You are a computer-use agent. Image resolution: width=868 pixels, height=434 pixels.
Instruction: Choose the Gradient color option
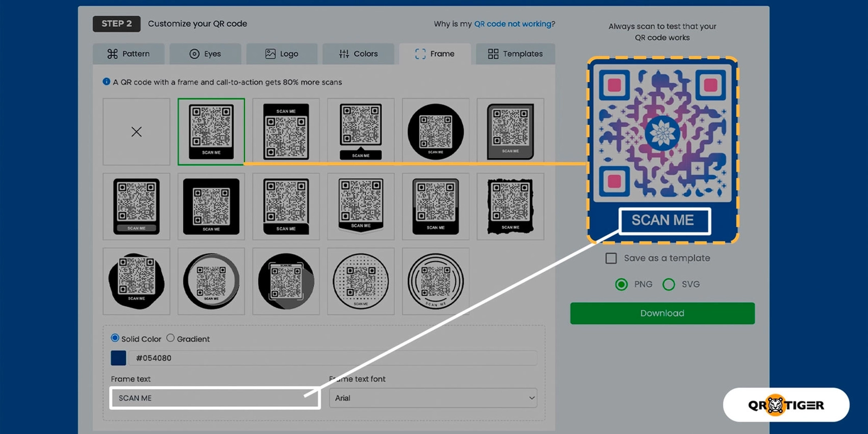click(x=170, y=338)
